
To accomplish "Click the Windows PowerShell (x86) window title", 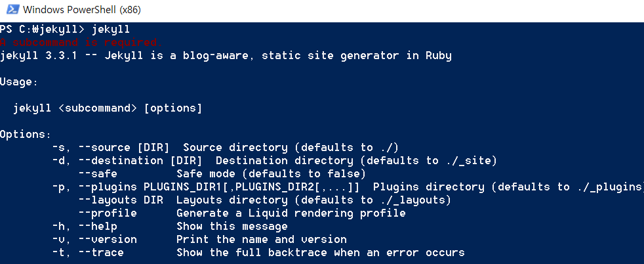I will [82, 10].
